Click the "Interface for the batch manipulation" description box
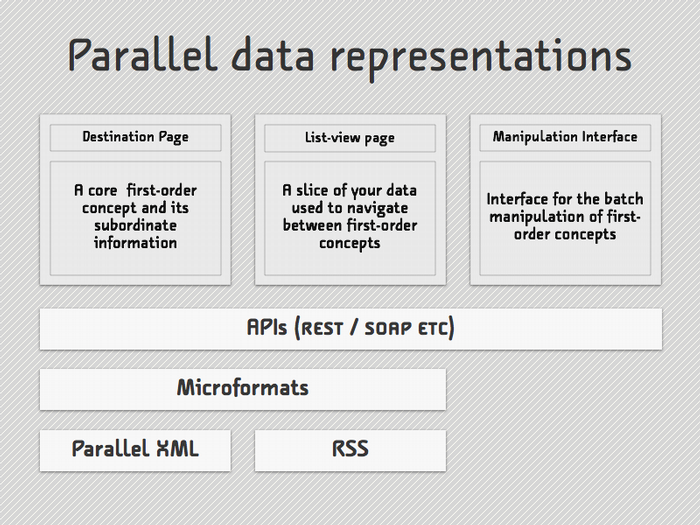 [x=564, y=216]
